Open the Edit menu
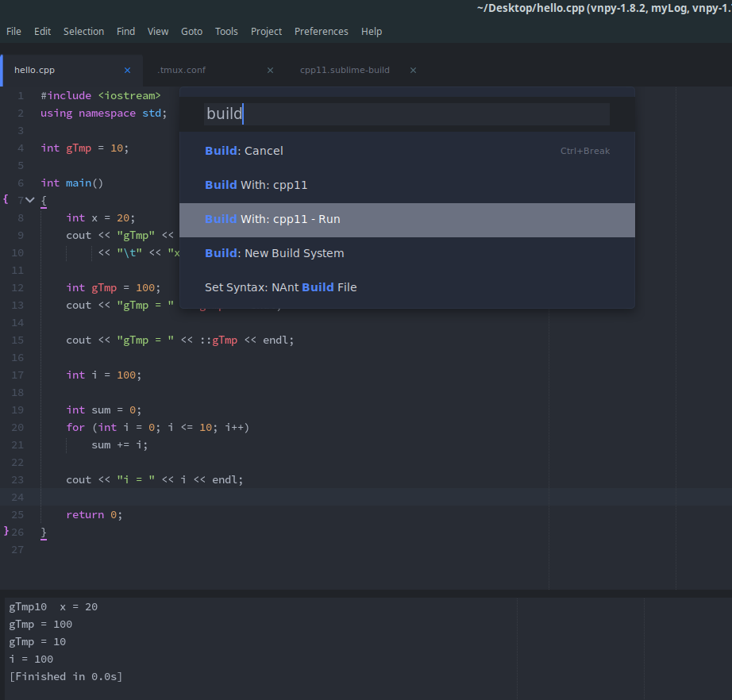The image size is (732, 700). (x=43, y=31)
